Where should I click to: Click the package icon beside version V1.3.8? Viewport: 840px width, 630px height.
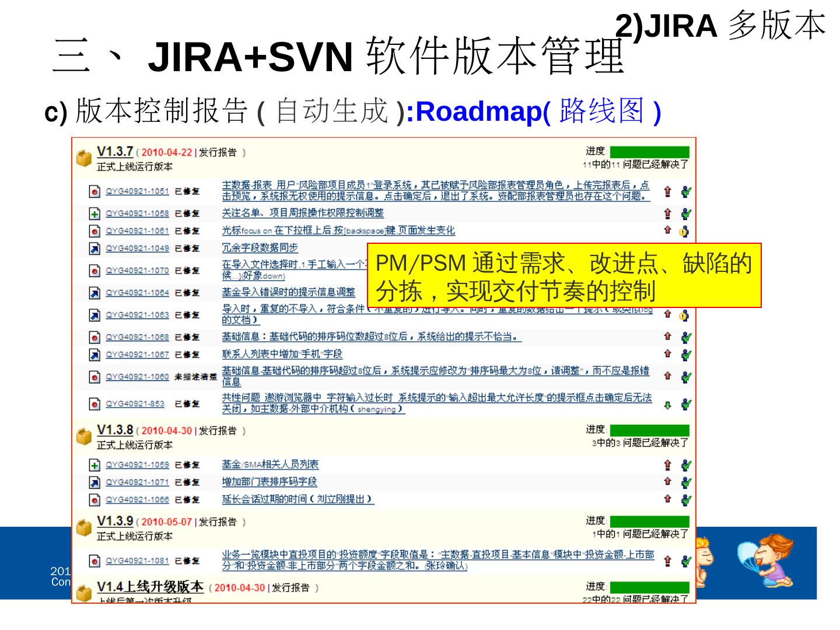[x=85, y=436]
